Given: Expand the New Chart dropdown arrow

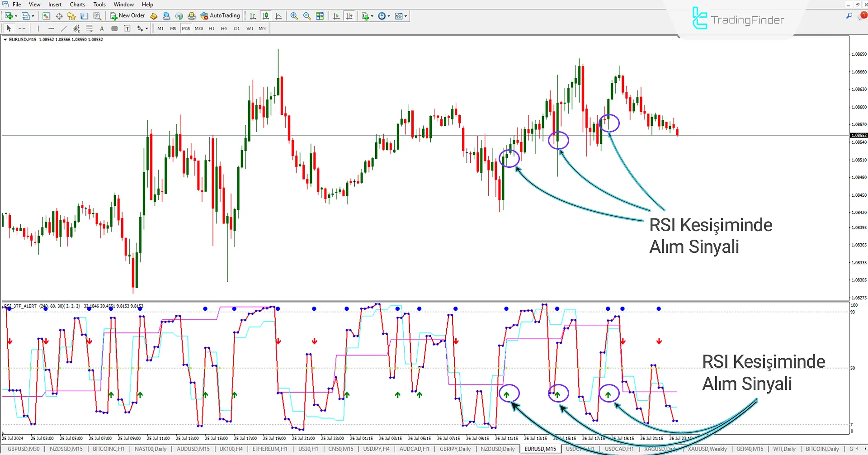Looking at the screenshot, I should 16,16.
